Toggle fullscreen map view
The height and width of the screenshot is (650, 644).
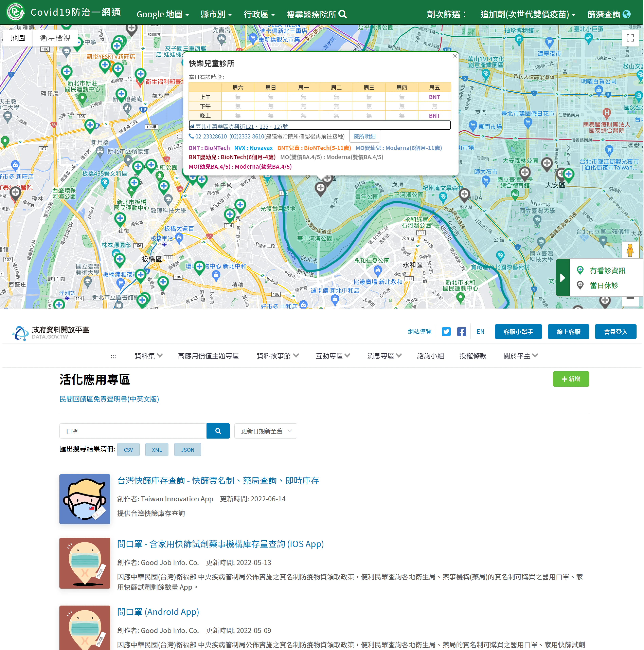630,38
